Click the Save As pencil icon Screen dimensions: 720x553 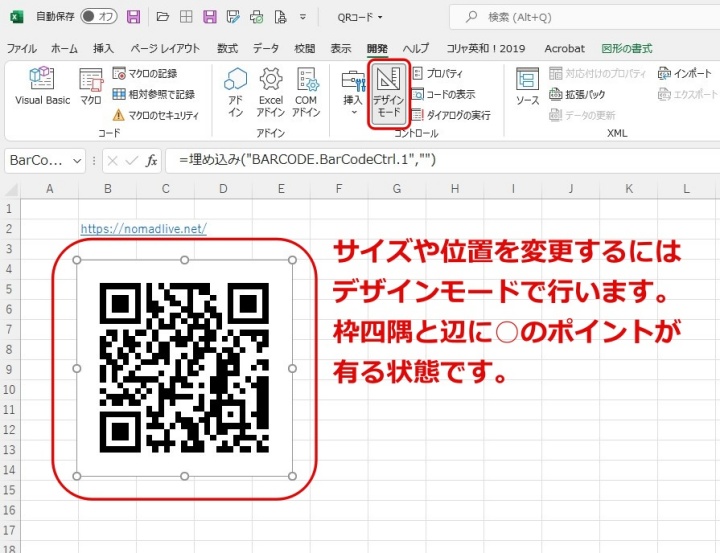233,17
